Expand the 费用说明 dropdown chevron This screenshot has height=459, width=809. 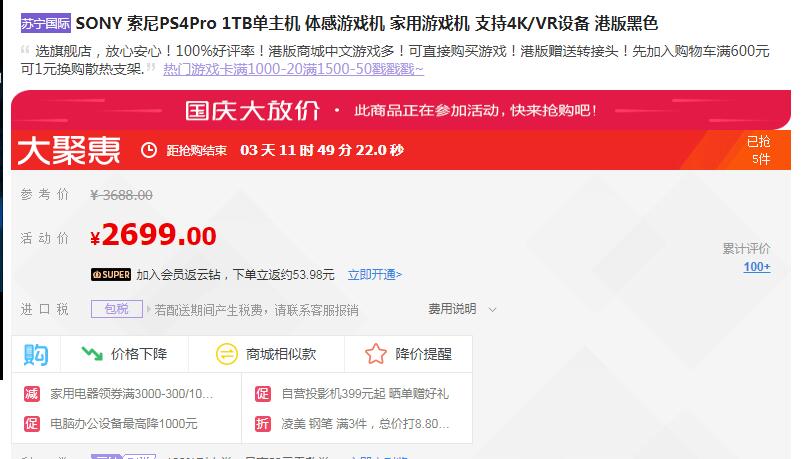pos(492,310)
